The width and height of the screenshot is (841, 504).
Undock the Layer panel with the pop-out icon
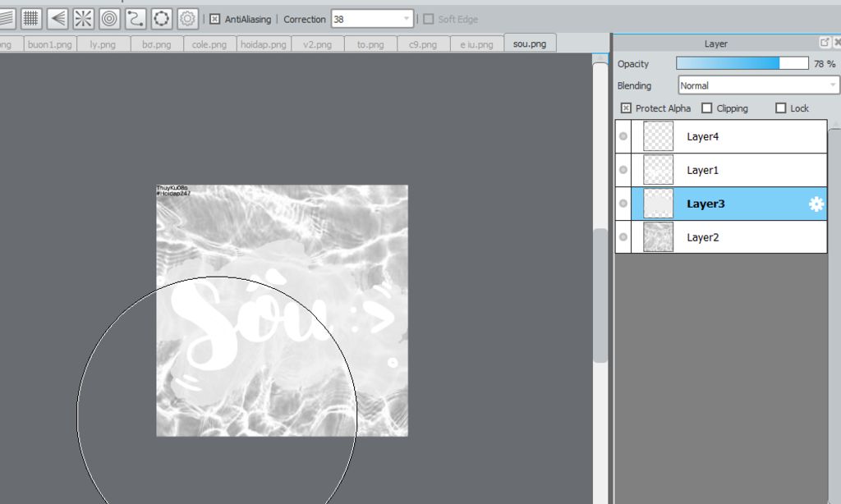(x=825, y=43)
